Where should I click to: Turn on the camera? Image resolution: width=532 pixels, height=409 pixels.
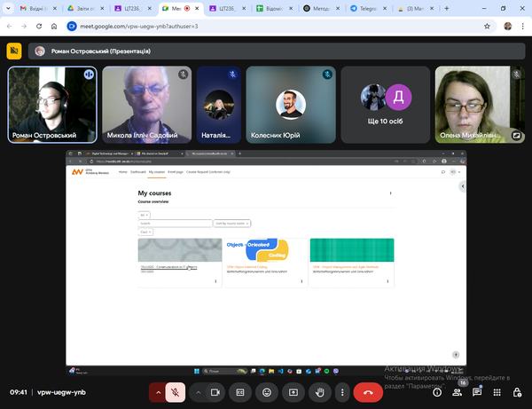(216, 391)
